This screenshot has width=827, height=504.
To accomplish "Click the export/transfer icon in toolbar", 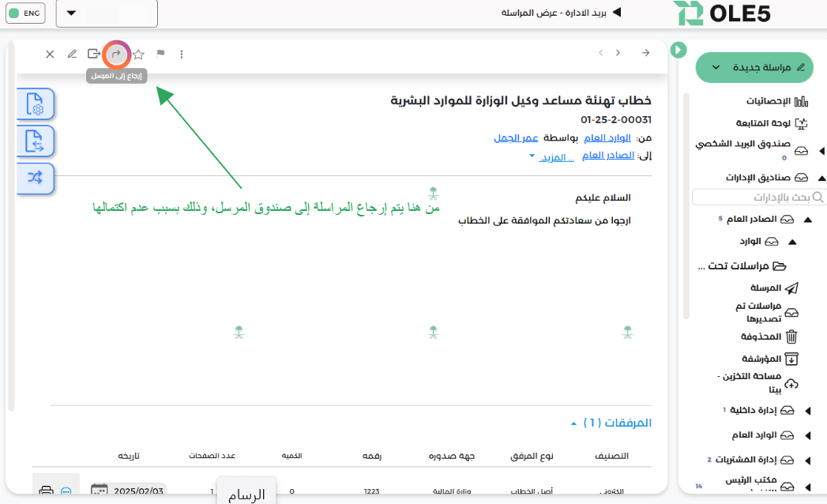I will point(94,54).
